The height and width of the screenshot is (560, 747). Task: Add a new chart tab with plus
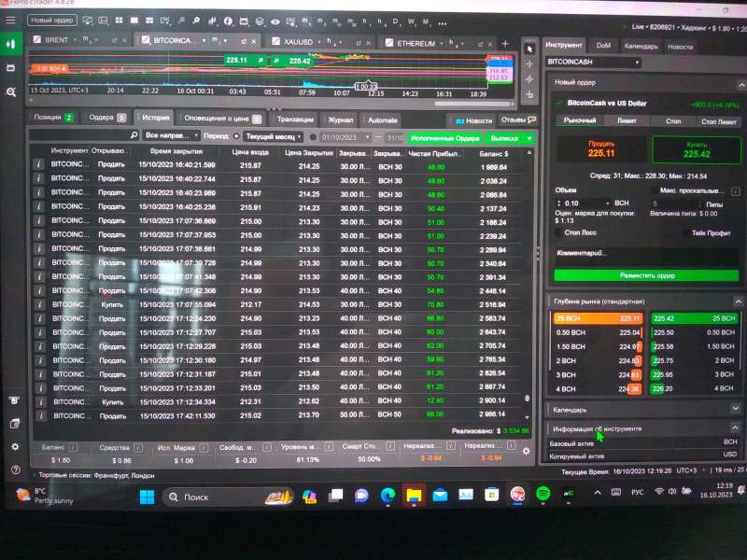505,44
